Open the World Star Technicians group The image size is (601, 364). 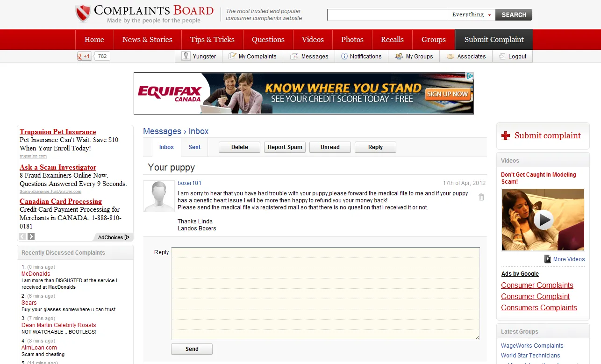[x=530, y=356]
